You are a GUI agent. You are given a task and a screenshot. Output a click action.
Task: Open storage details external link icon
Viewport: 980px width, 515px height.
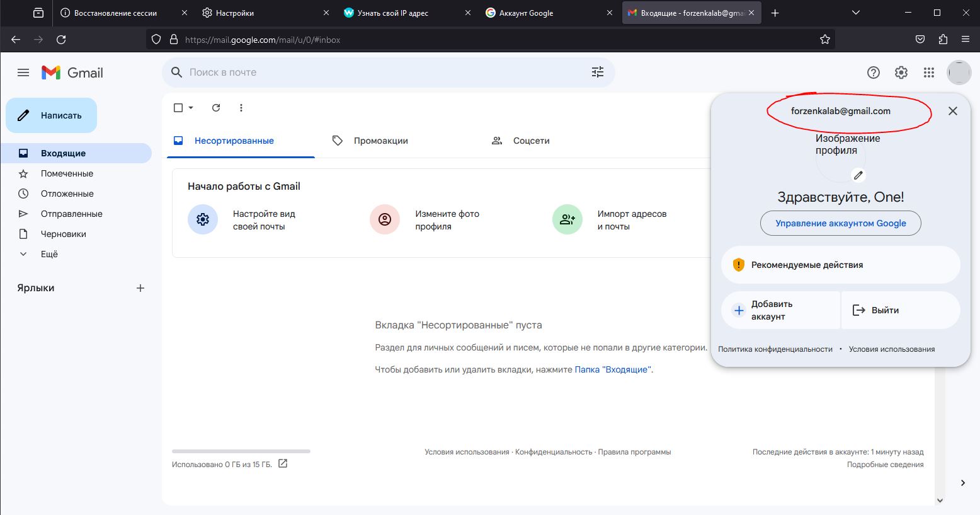coord(283,464)
